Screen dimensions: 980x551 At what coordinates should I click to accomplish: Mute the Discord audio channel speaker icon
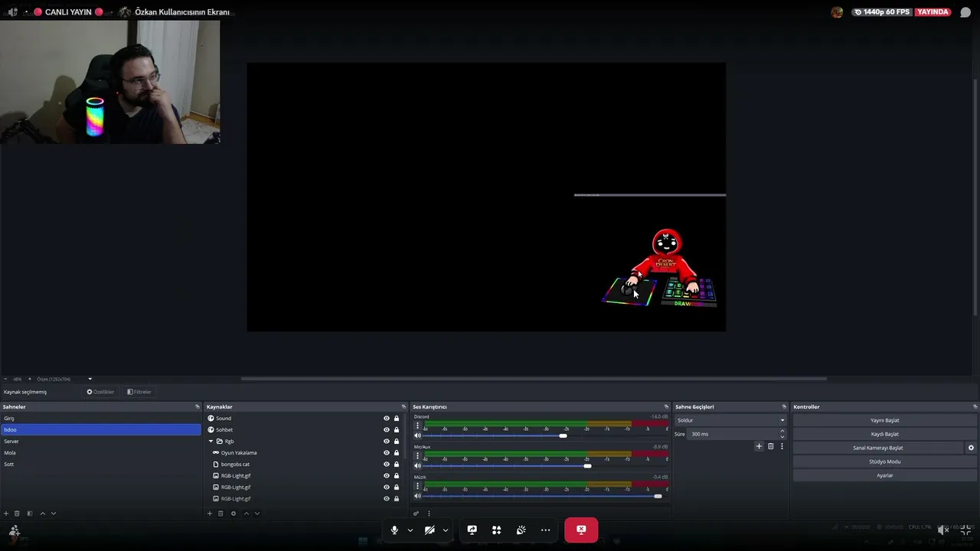point(417,435)
